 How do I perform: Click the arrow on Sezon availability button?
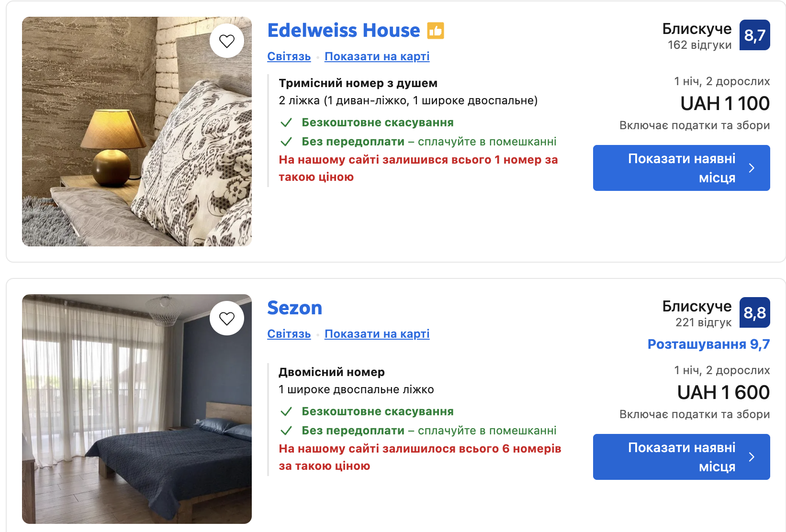(x=752, y=457)
